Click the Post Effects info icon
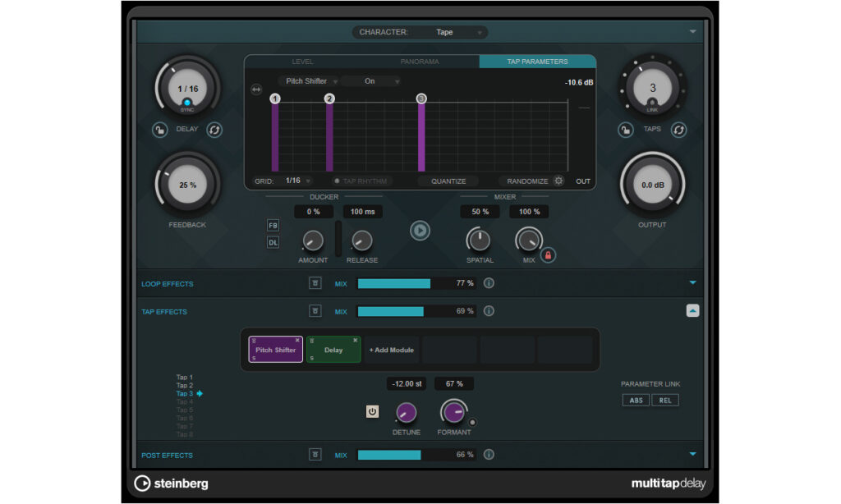 (489, 455)
